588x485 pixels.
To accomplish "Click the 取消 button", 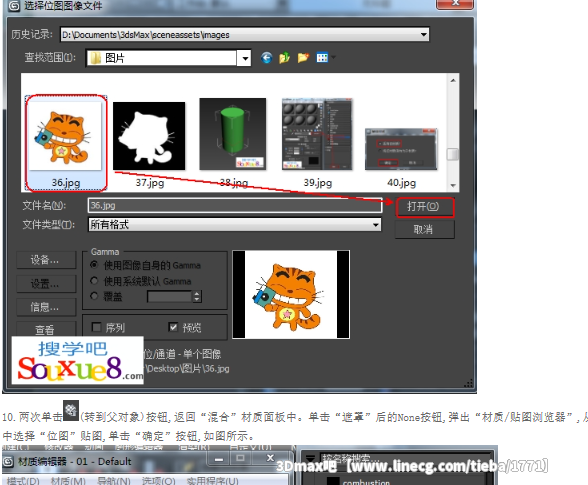I will click(424, 229).
